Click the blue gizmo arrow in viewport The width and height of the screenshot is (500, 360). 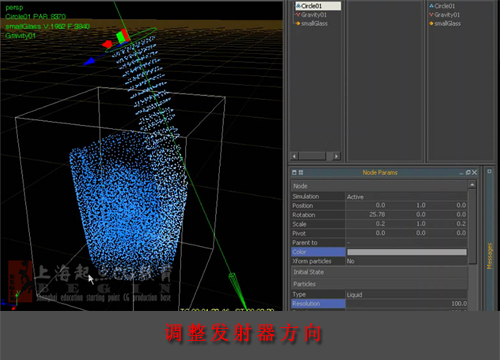(89, 62)
